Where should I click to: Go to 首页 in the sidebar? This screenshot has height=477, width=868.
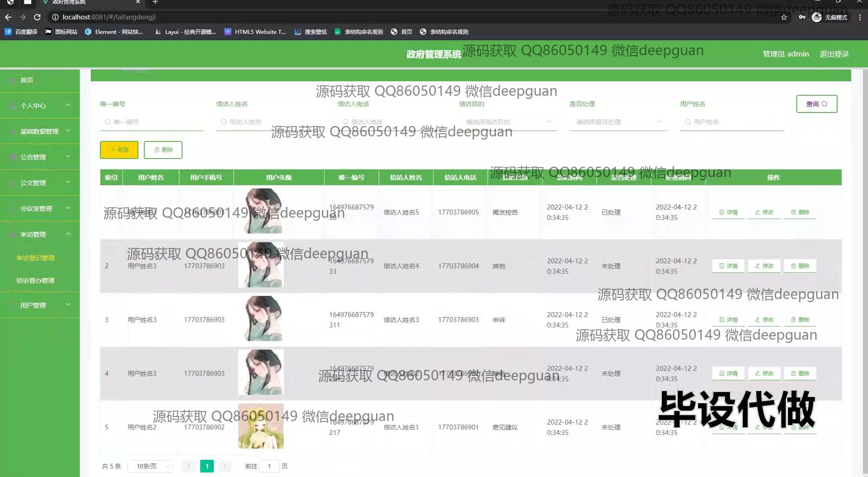tap(40, 80)
